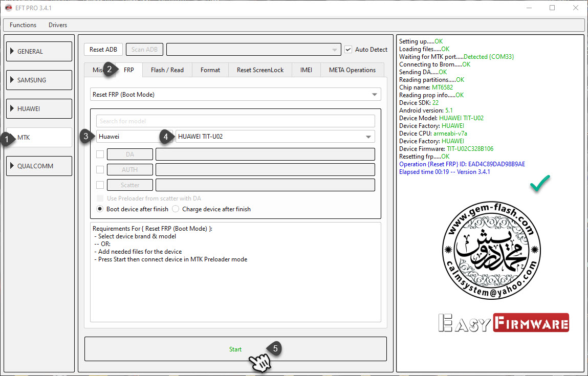
Task: Click the Start button
Action: point(235,349)
